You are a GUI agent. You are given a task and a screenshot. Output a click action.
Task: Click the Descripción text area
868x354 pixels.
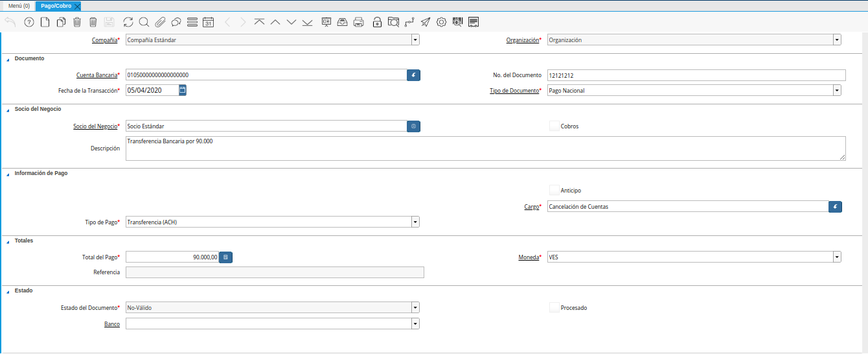[485, 148]
